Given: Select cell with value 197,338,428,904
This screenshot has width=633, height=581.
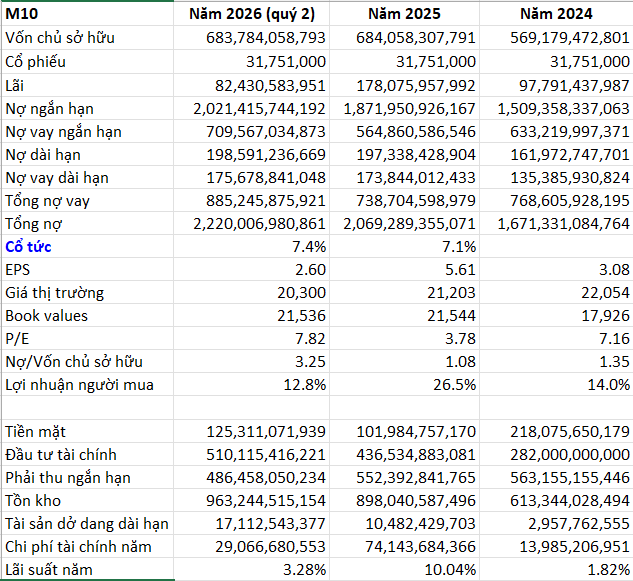Looking at the screenshot, I should 405,155.
